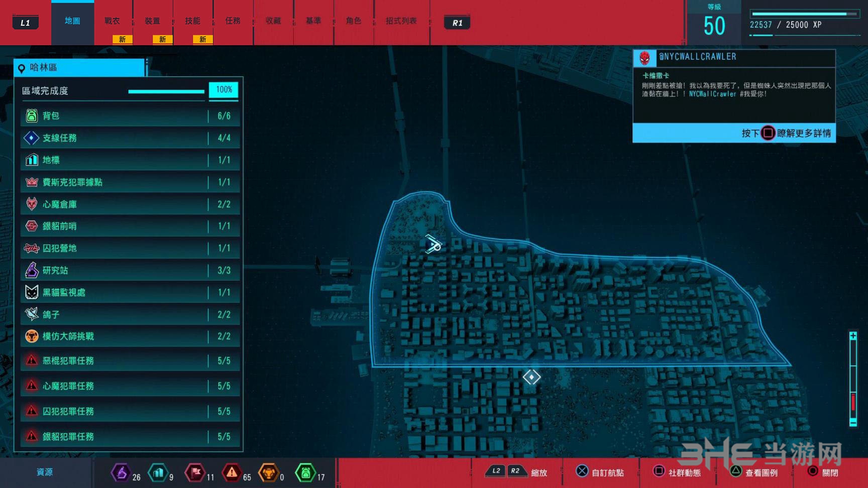
Task: Click the L1 previous tab button
Action: click(25, 23)
